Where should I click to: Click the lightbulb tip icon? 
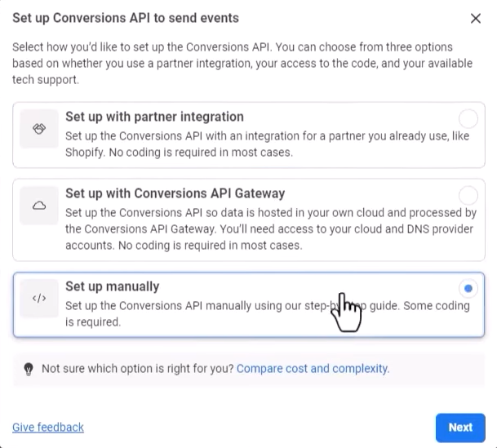tap(28, 369)
